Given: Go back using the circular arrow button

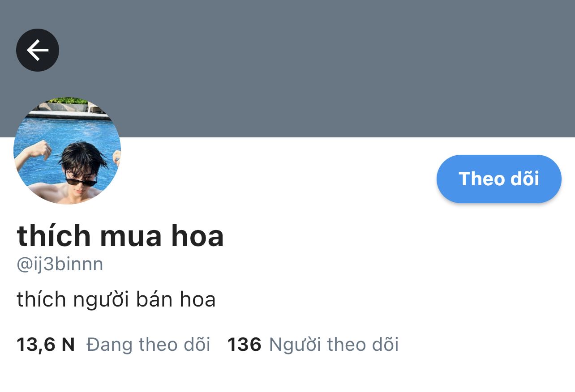Looking at the screenshot, I should (x=38, y=50).
